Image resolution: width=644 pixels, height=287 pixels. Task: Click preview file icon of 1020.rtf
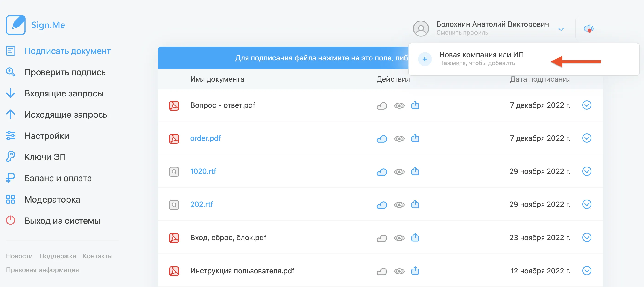[174, 172]
